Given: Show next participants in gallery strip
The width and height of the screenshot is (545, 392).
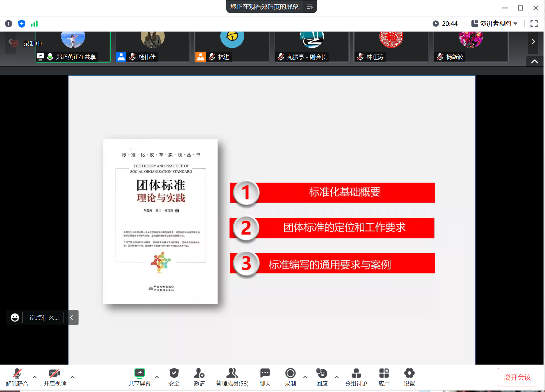Looking at the screenshot, I should click(x=533, y=42).
